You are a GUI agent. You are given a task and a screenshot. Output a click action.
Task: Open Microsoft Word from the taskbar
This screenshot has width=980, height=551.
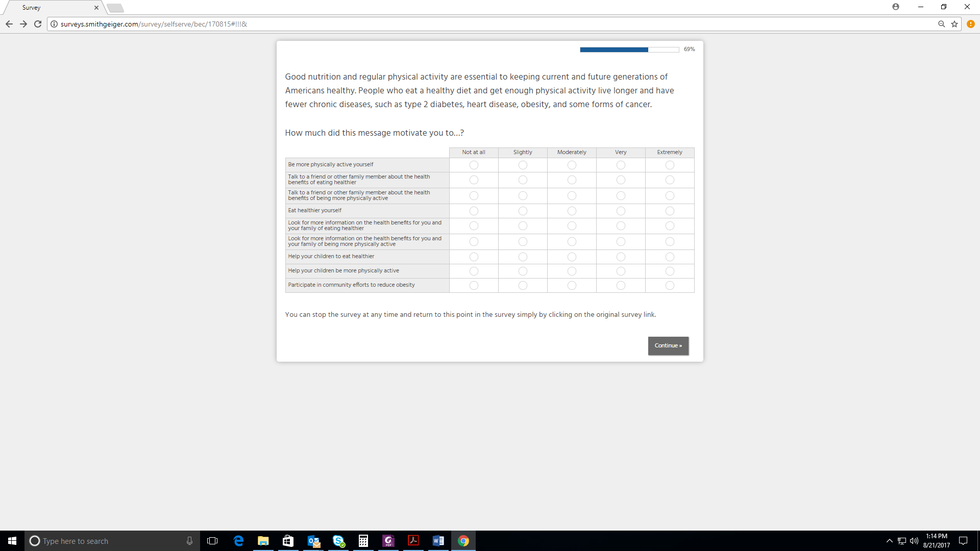coord(438,541)
